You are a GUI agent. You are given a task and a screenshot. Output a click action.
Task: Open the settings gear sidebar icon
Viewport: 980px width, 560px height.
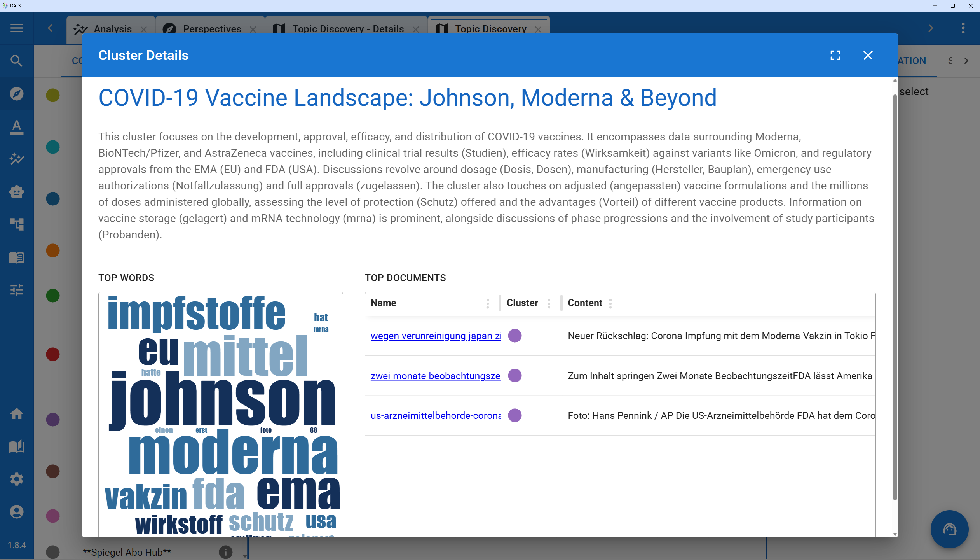coord(16,479)
